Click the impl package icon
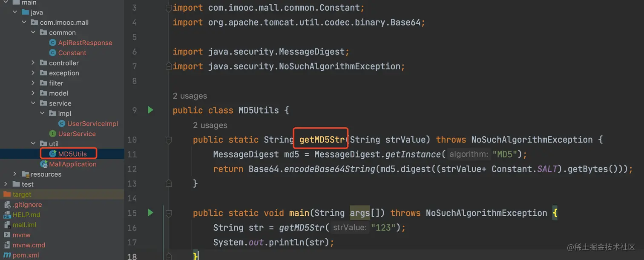 (53, 114)
